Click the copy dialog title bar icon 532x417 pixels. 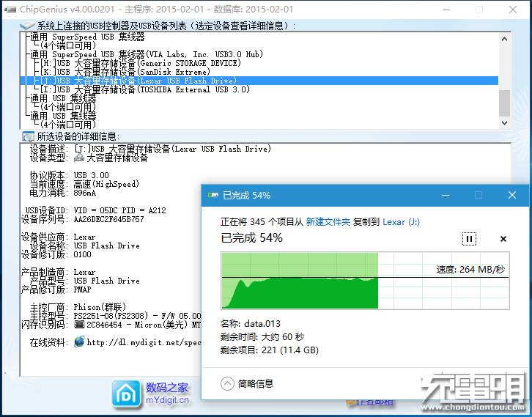tap(213, 195)
